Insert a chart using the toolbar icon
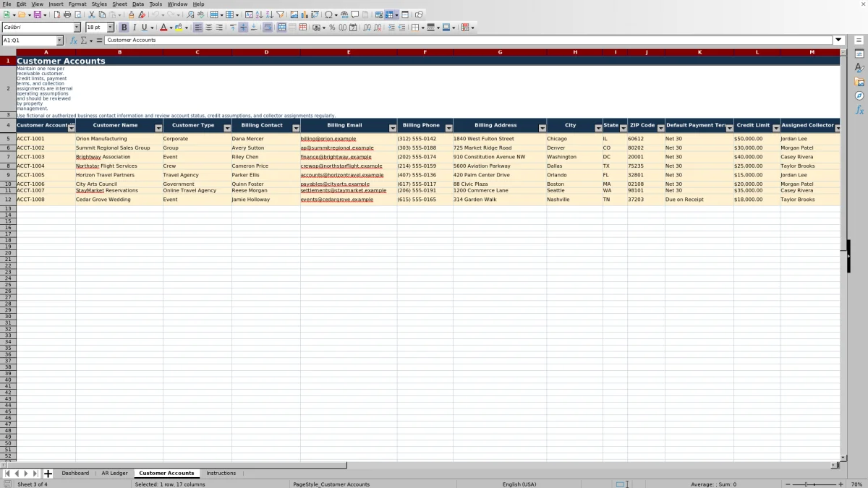 (x=304, y=14)
